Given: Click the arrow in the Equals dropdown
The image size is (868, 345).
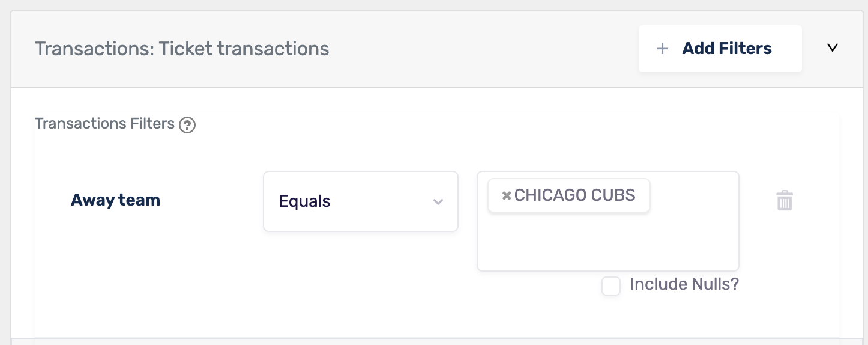Looking at the screenshot, I should (x=438, y=202).
